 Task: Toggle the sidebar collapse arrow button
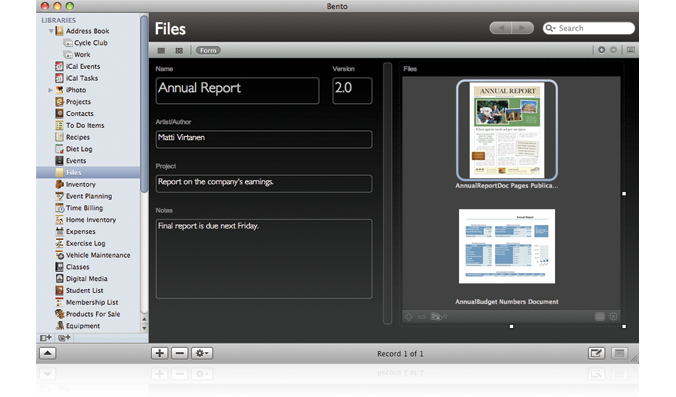47,353
